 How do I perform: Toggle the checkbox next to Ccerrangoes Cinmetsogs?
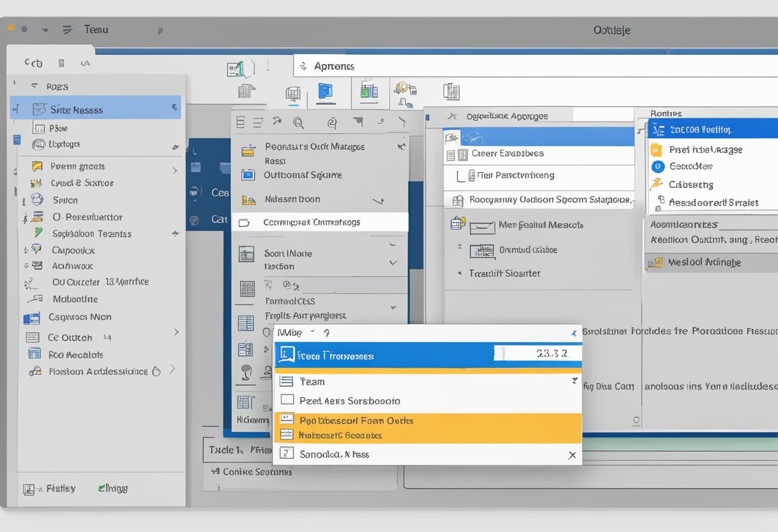(243, 223)
